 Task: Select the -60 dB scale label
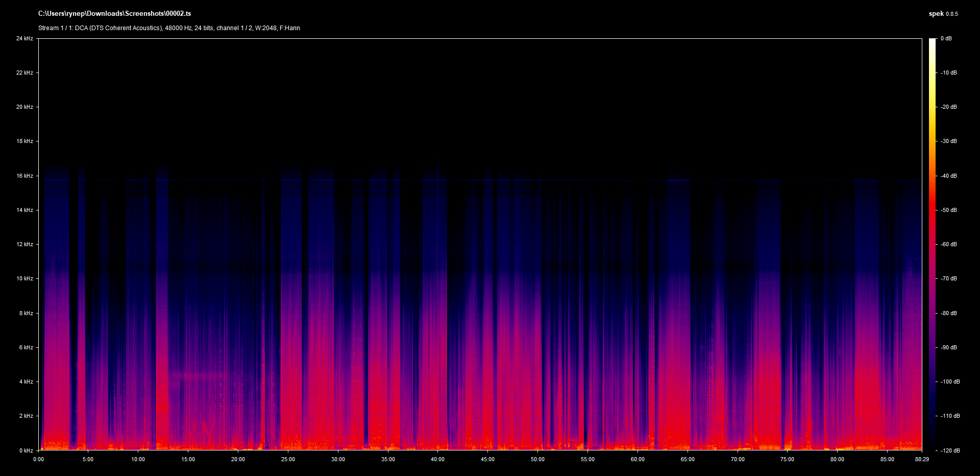(949, 244)
